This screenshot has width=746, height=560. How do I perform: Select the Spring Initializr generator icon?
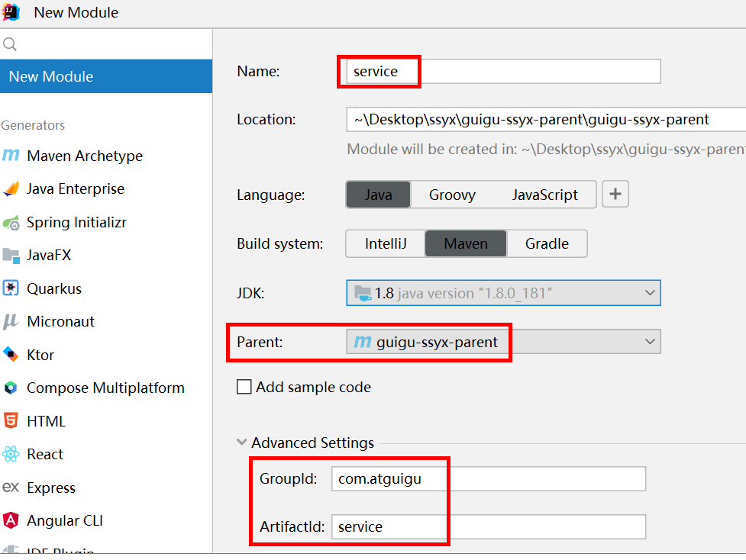[x=11, y=222]
